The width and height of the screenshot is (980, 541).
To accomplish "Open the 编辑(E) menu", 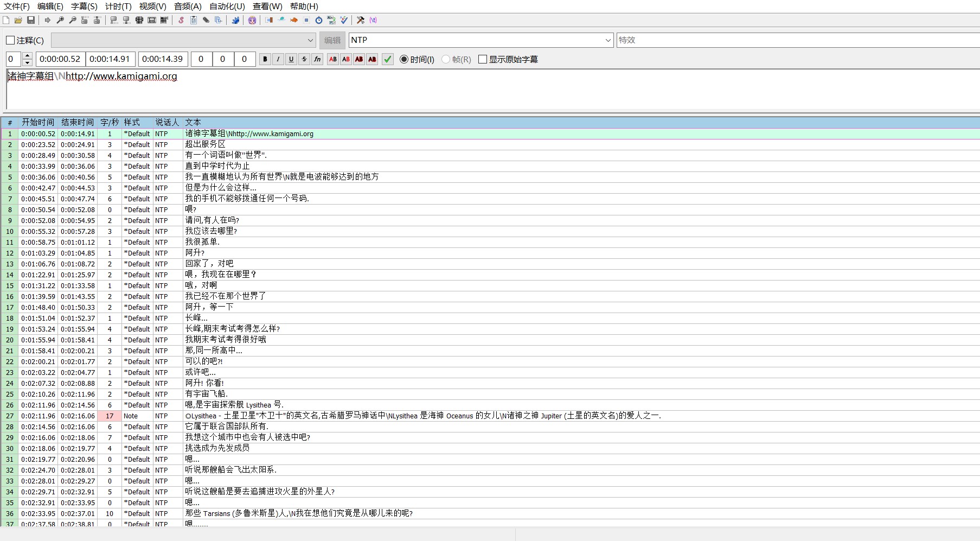I will pyautogui.click(x=50, y=7).
